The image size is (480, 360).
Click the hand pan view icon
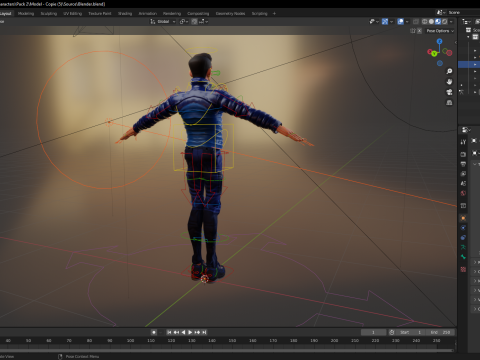[x=449, y=81]
